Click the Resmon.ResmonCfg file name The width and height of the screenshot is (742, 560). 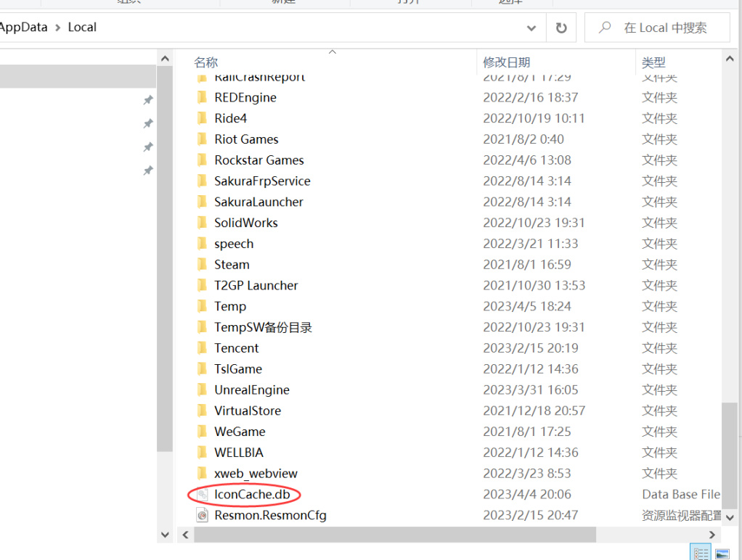(x=270, y=515)
